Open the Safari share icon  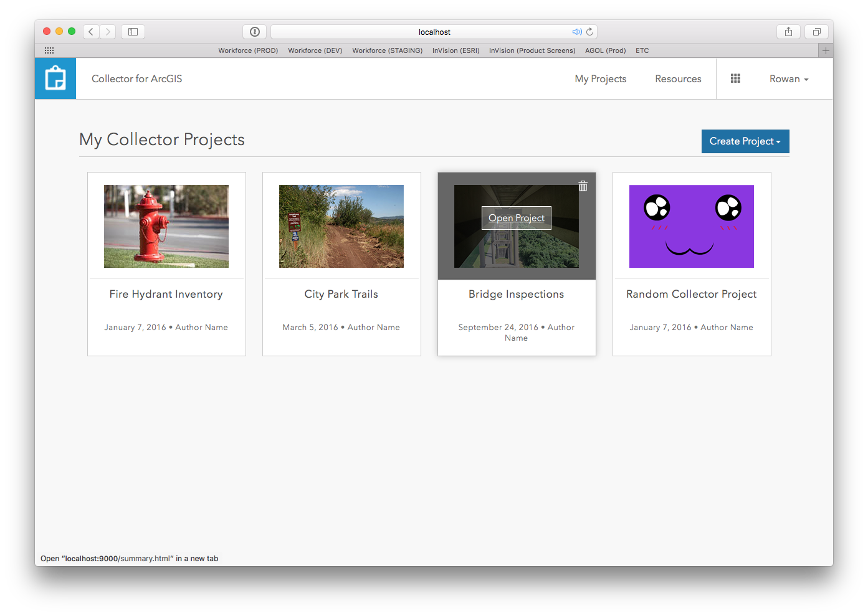[x=788, y=32]
